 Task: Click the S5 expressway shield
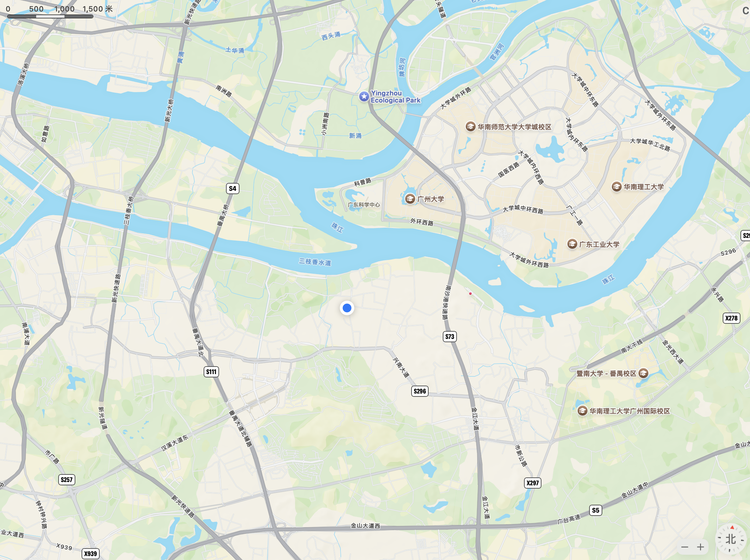(x=595, y=510)
